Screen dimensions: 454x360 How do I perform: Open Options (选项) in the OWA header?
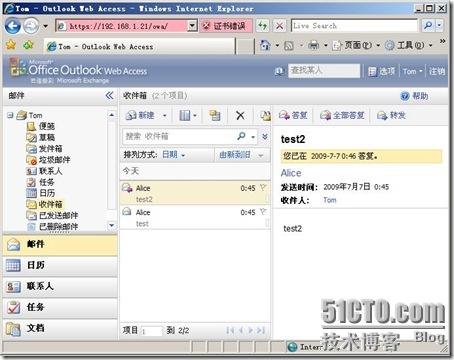382,71
